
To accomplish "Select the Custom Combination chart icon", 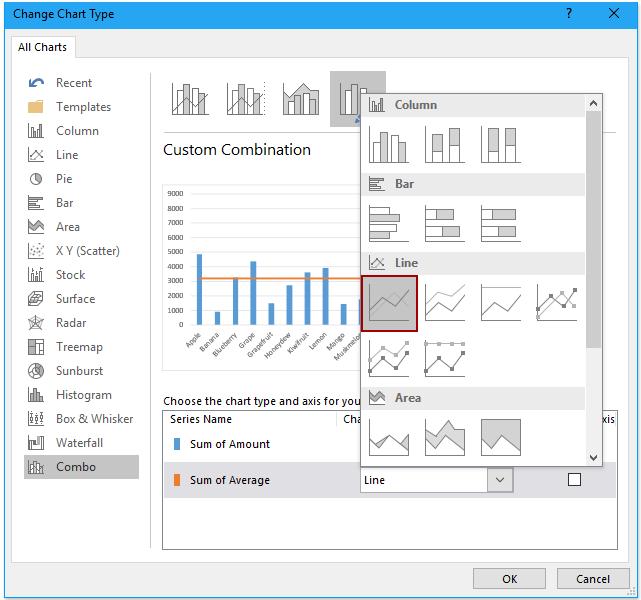I will click(x=346, y=99).
